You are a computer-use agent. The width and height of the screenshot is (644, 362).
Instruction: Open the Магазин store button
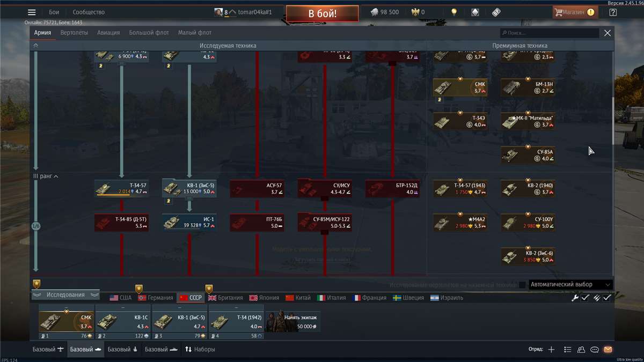click(575, 12)
